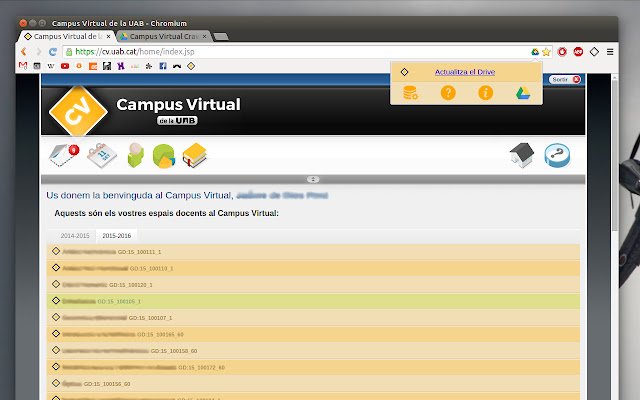The image size is (640, 400).
Task: Click the Sortir logout button
Action: [x=565, y=79]
